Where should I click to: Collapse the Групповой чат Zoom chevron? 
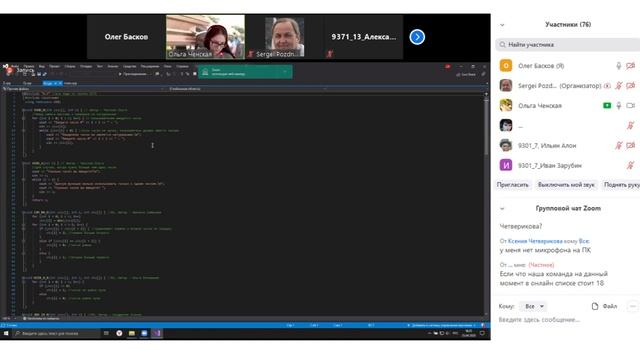502,209
